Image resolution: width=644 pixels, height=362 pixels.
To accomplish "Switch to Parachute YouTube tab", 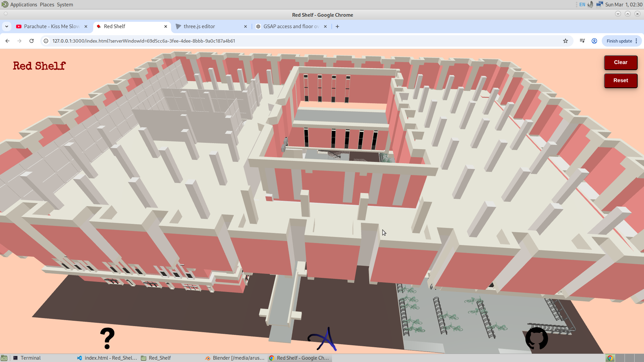I will [x=51, y=26].
